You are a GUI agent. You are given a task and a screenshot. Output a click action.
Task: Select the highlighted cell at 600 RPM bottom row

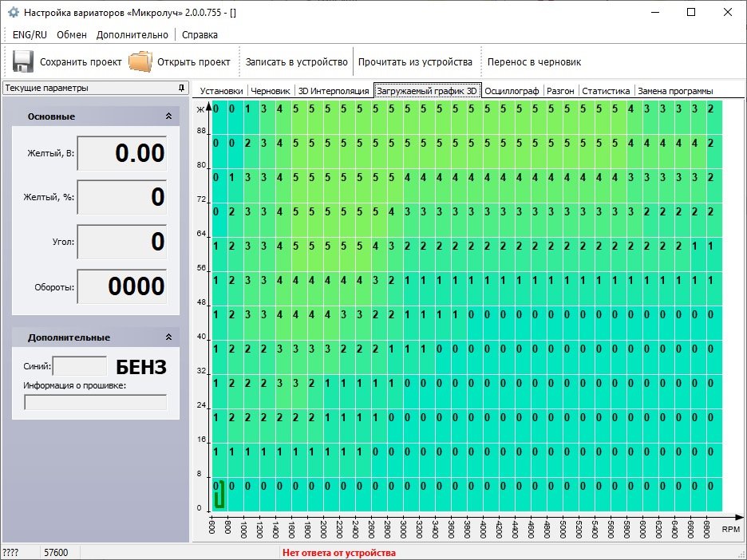(x=219, y=494)
